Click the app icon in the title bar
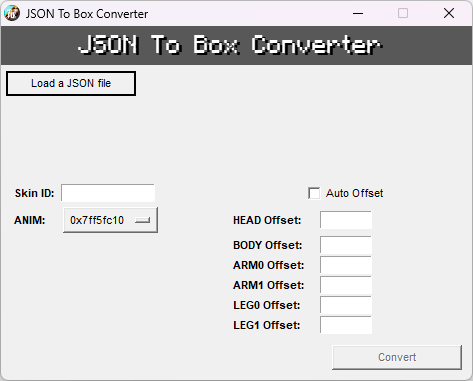This screenshot has width=473, height=381. (12, 13)
